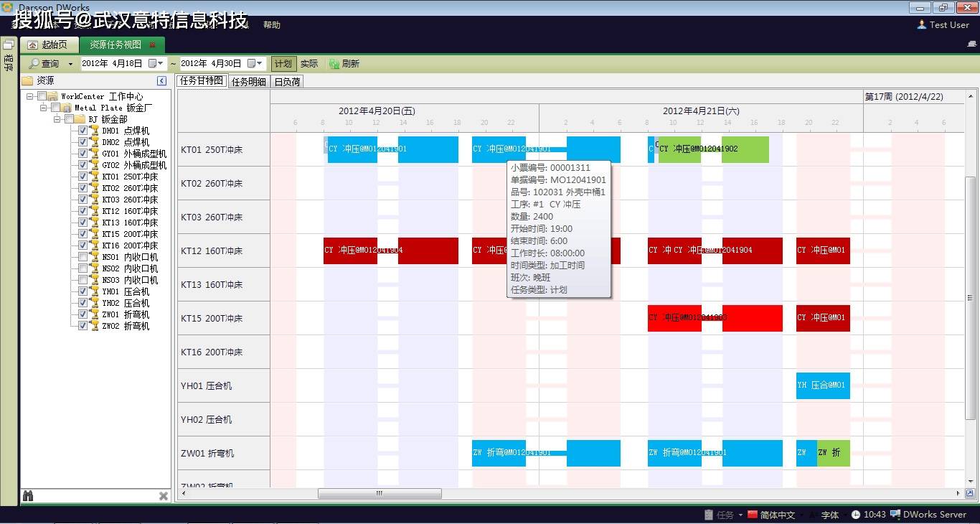This screenshot has height=524, width=980.
Task: Switch to the 日负荷 tab
Action: point(286,80)
